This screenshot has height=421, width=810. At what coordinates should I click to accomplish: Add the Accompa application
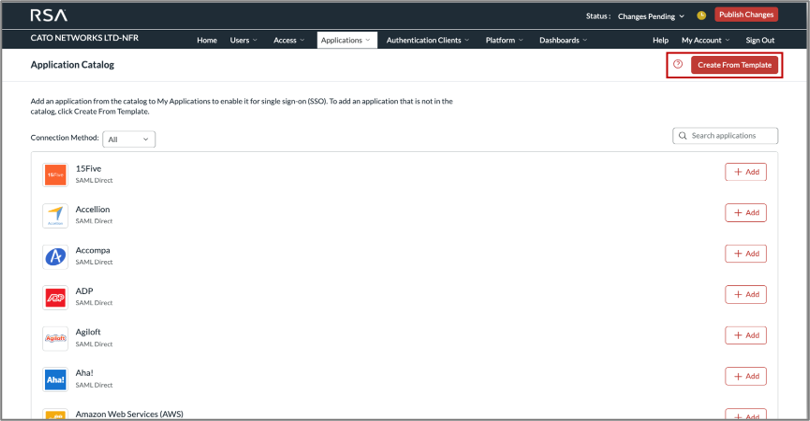(745, 254)
